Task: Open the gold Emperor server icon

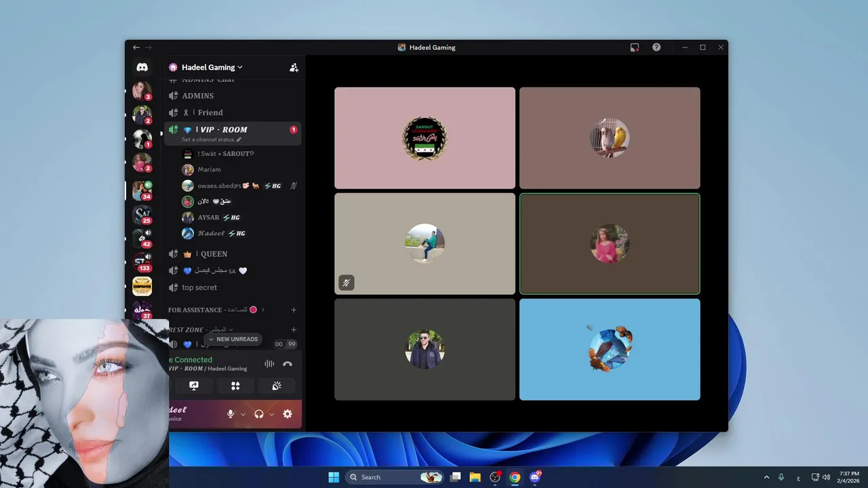Action: (x=142, y=286)
